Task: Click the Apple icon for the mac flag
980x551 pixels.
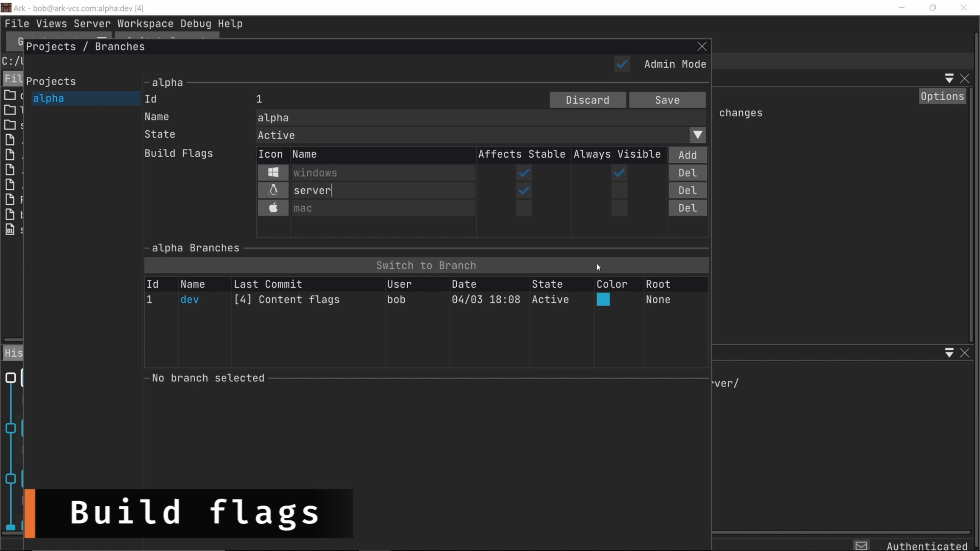Action: [x=273, y=208]
